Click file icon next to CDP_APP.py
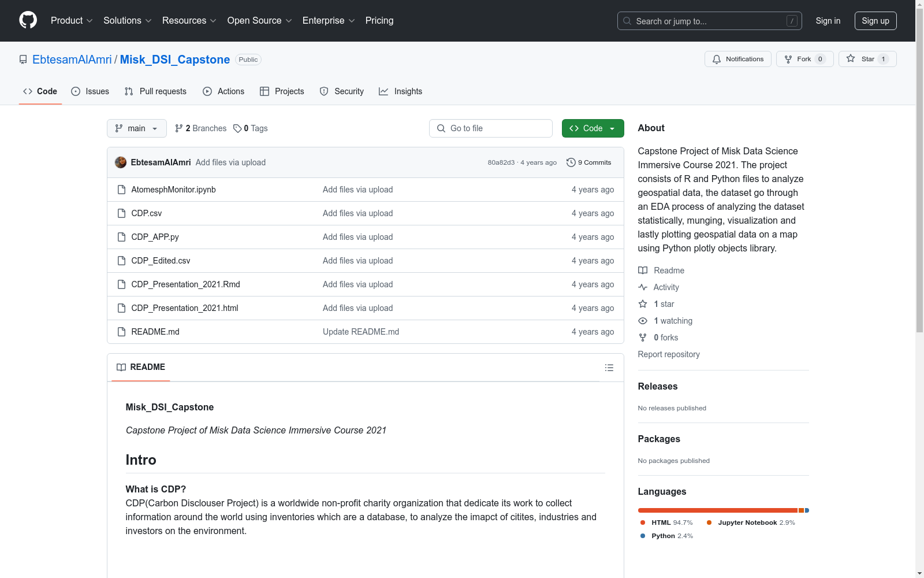Viewport: 924px width, 578px height. point(121,237)
